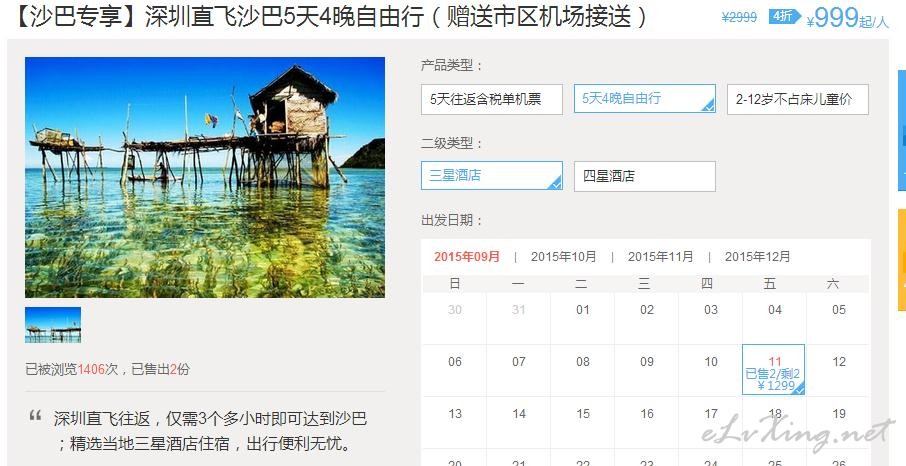
Task: Select the 四星酒店 hotel tier
Action: pos(645,176)
